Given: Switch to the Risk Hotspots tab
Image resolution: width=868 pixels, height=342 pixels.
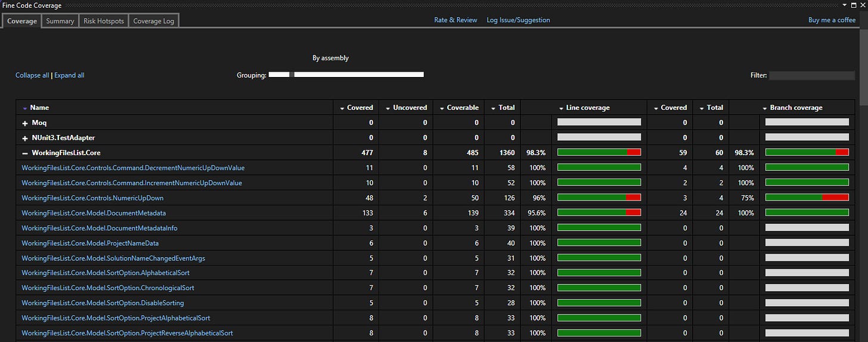Looking at the screenshot, I should (104, 21).
